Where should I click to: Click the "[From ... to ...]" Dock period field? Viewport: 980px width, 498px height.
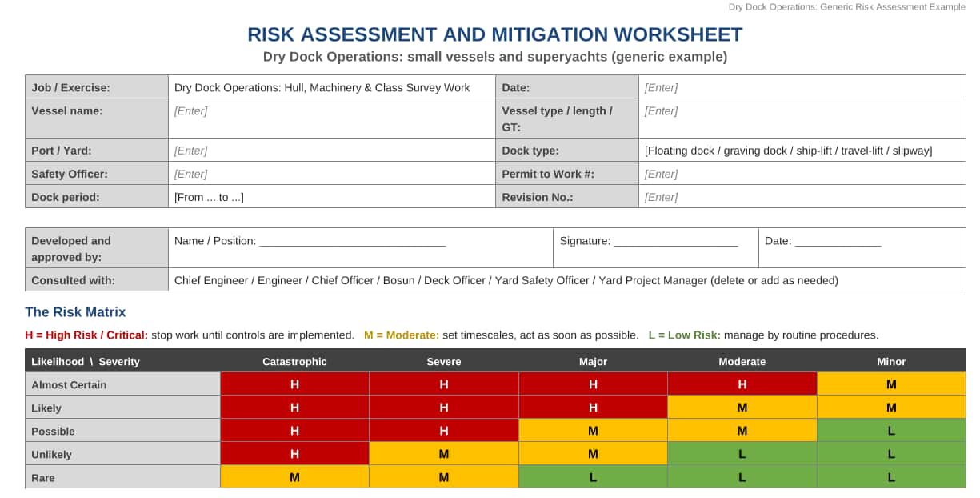coord(332,196)
